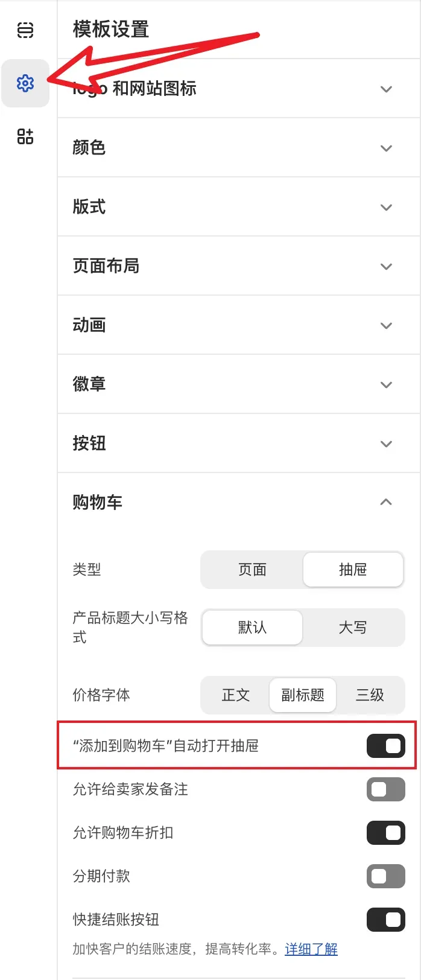Open the sections icon in sidebar

coord(25,30)
